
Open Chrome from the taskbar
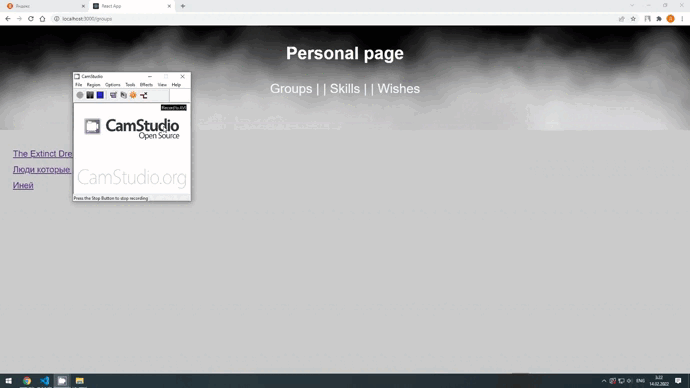point(27,381)
